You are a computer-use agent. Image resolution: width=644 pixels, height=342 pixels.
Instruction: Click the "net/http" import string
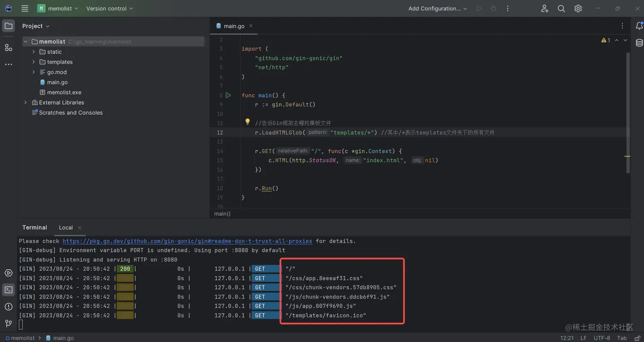pos(272,67)
